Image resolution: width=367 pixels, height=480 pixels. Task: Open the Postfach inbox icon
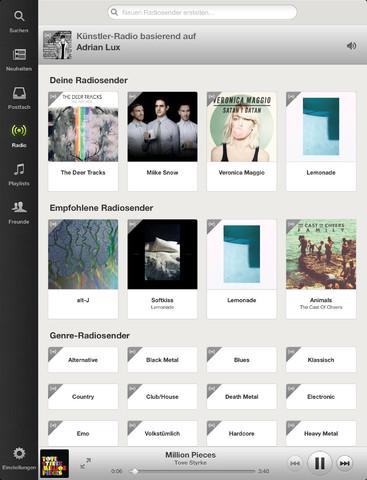pyautogui.click(x=19, y=93)
